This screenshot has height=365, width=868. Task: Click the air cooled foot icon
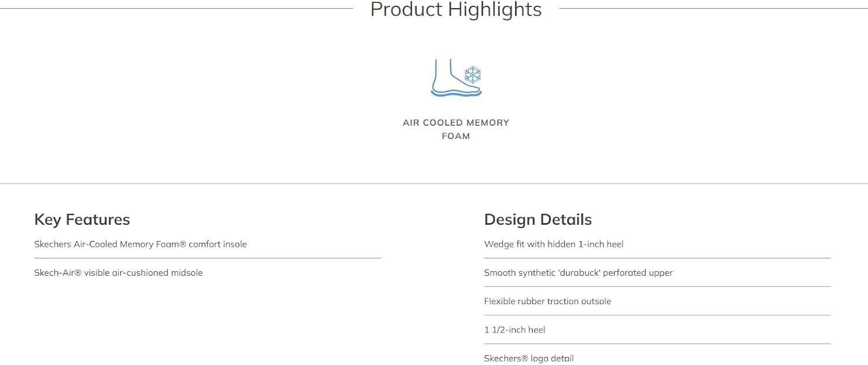pos(456,78)
